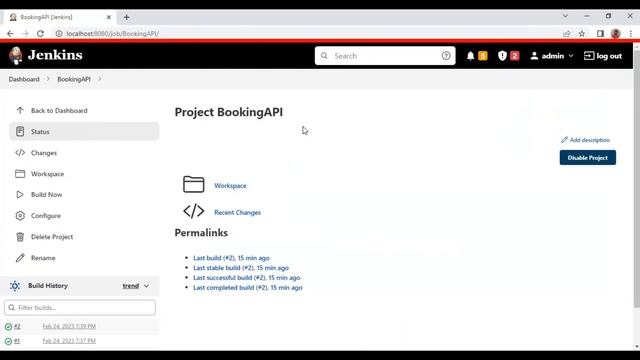
Task: Open Last completed build (#2) permalink
Action: pos(248,288)
